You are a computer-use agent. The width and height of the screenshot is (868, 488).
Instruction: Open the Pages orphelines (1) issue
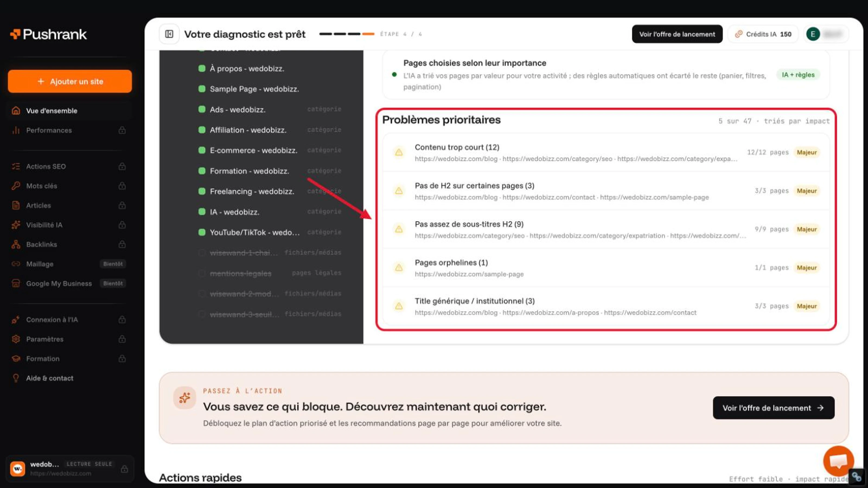606,268
